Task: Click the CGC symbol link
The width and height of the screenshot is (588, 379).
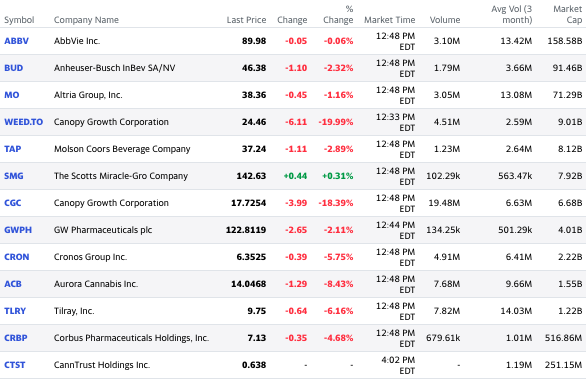Action: coord(13,203)
